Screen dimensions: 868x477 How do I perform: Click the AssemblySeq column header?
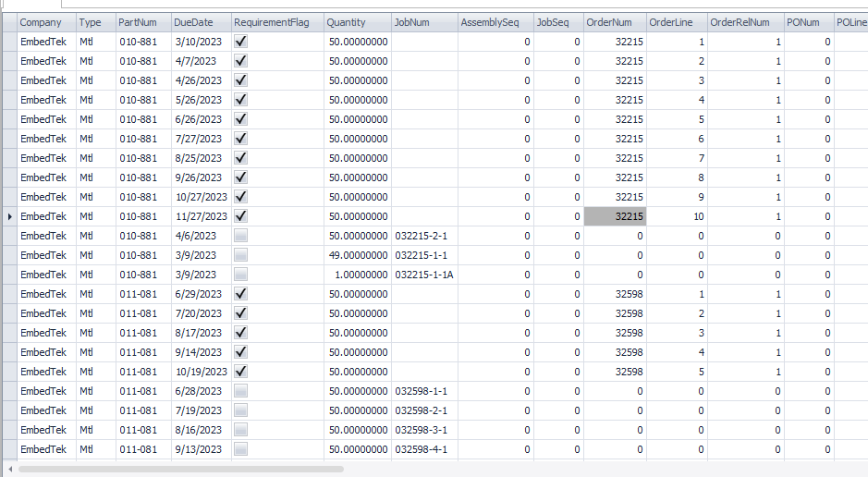(x=495, y=23)
